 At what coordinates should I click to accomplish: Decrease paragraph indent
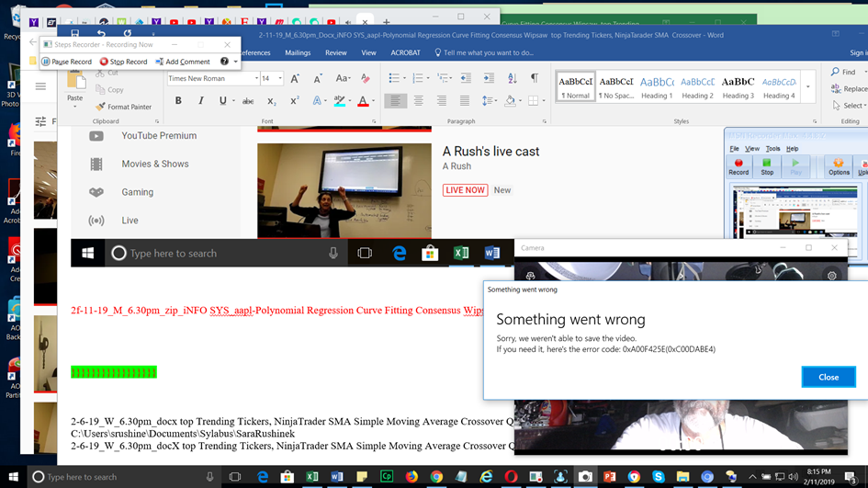click(466, 79)
